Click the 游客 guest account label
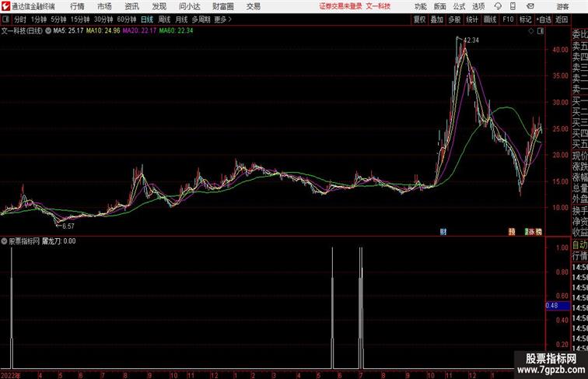 [x=562, y=6]
